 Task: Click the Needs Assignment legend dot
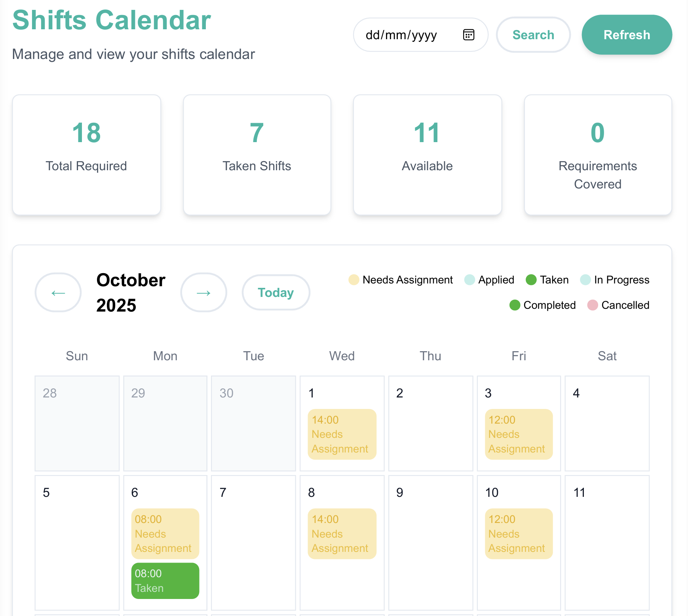[x=354, y=280]
